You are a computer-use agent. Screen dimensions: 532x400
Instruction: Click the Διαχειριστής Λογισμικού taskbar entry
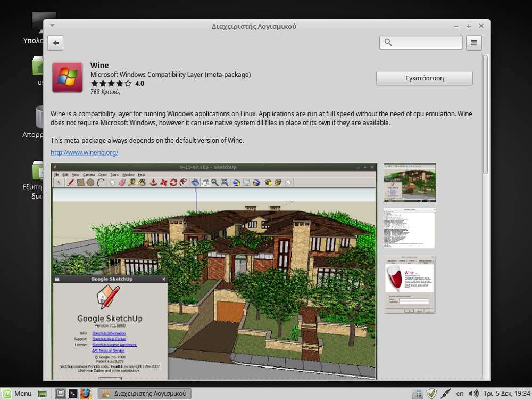[145, 394]
